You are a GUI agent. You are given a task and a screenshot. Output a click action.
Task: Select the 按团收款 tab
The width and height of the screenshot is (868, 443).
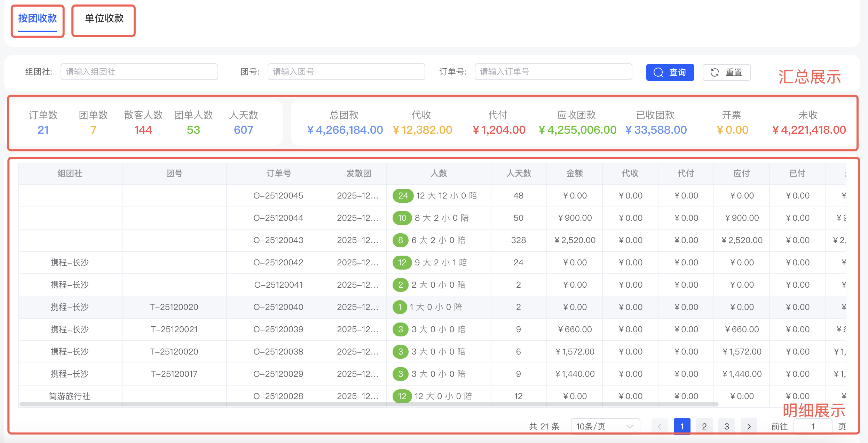pyautogui.click(x=38, y=19)
